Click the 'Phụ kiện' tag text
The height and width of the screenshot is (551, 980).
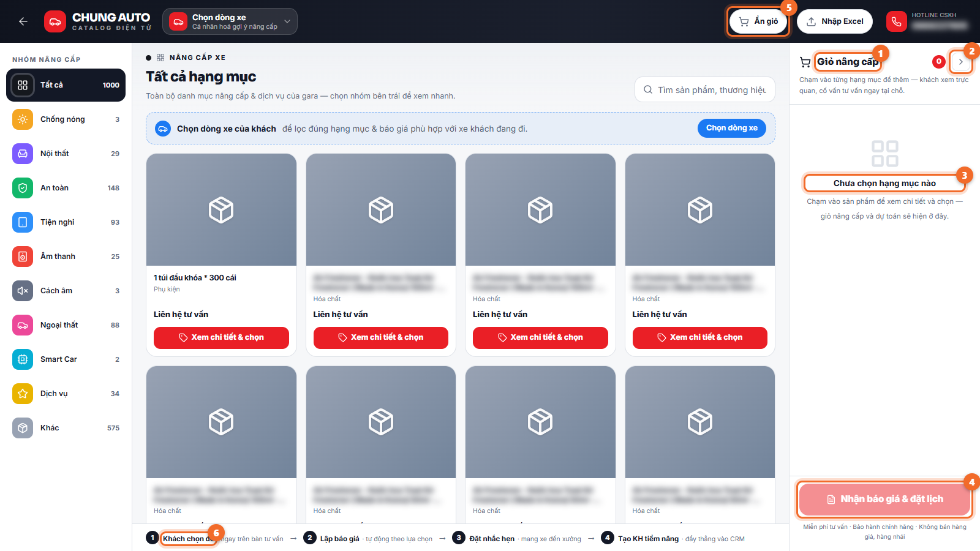[x=167, y=289]
